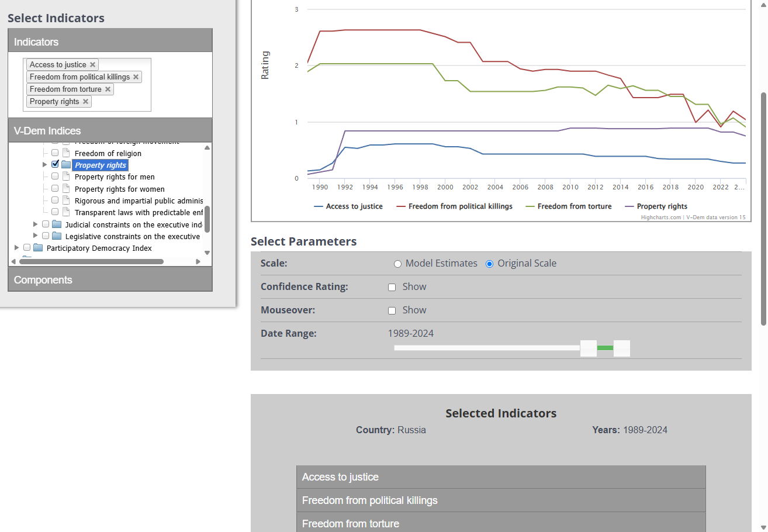Uncheck the Property rights checkbox
This screenshot has width=768, height=532.
pyautogui.click(x=55, y=164)
